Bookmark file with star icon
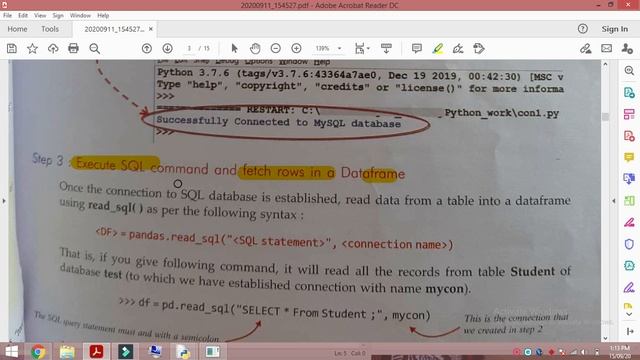This screenshot has height=360, width=640. pyautogui.click(x=32, y=49)
